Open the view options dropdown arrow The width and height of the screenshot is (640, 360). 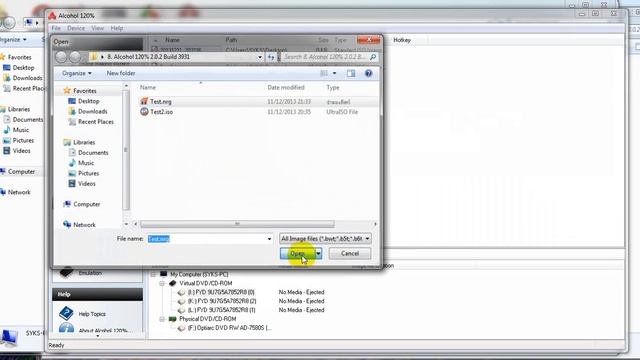335,73
